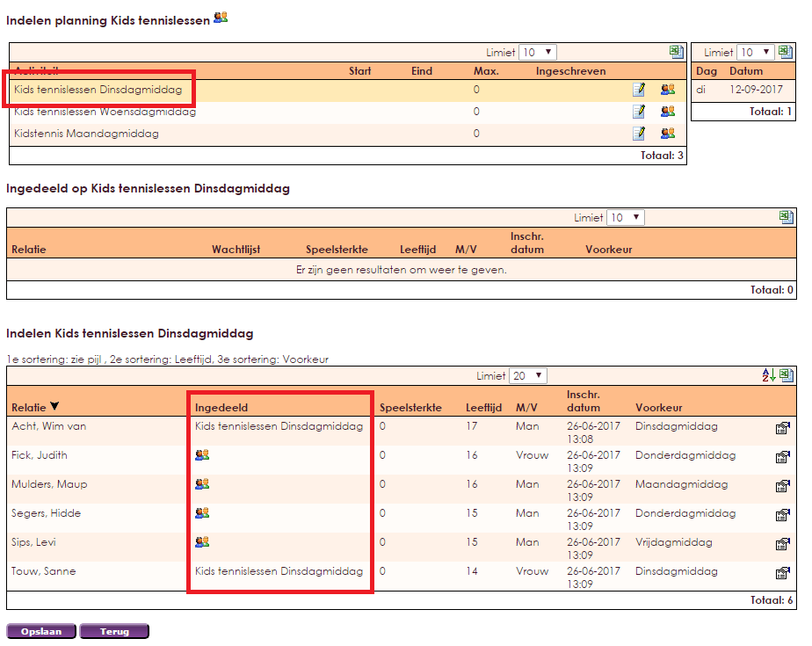Export activities table to Excel

pos(677,51)
